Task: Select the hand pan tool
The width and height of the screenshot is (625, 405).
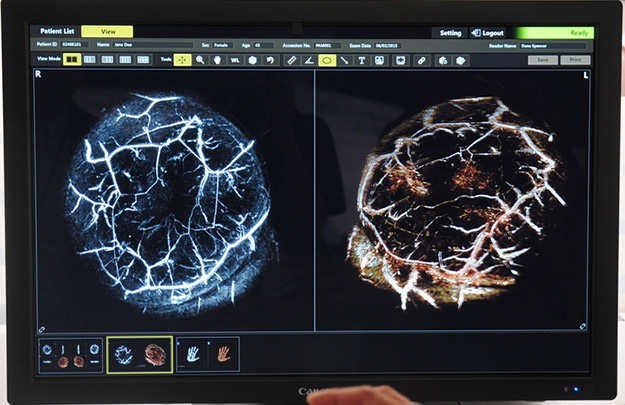Action: pyautogui.click(x=218, y=60)
